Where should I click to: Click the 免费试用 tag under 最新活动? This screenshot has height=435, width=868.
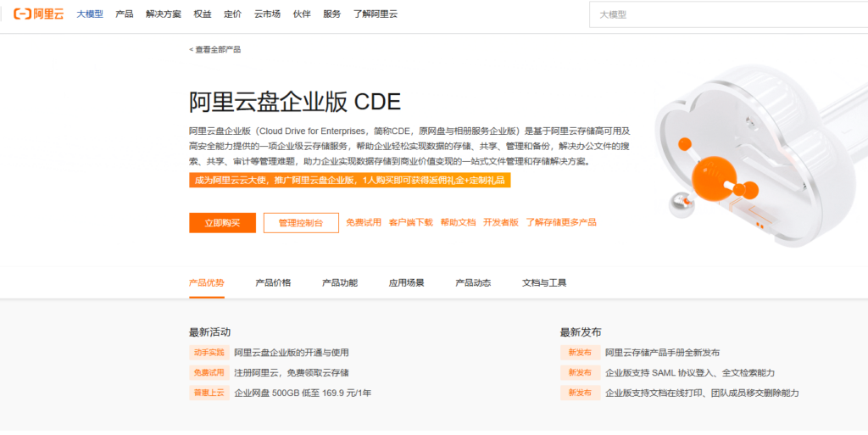(209, 372)
